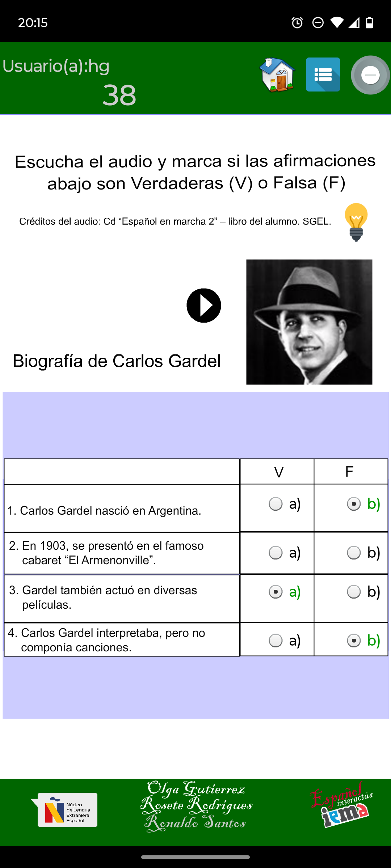Screen dimensions: 391x868
Task: Show hint with the lightbulb icon
Action: [x=356, y=222]
